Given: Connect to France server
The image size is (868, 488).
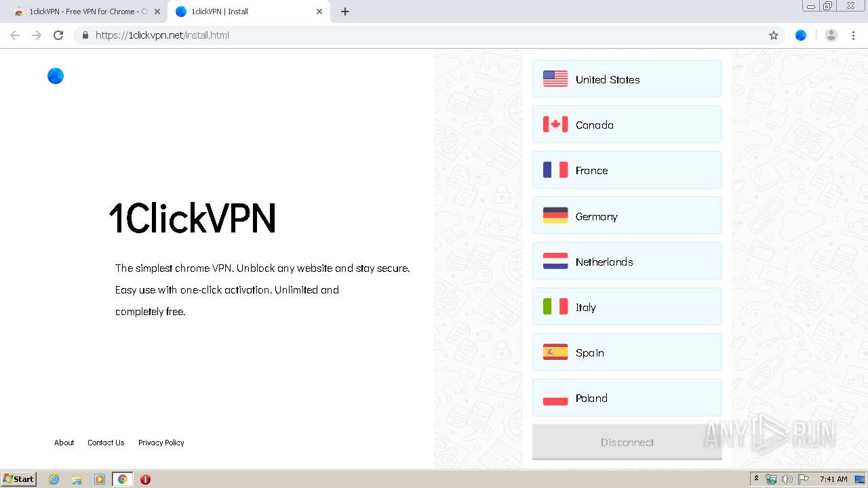Looking at the screenshot, I should point(627,169).
